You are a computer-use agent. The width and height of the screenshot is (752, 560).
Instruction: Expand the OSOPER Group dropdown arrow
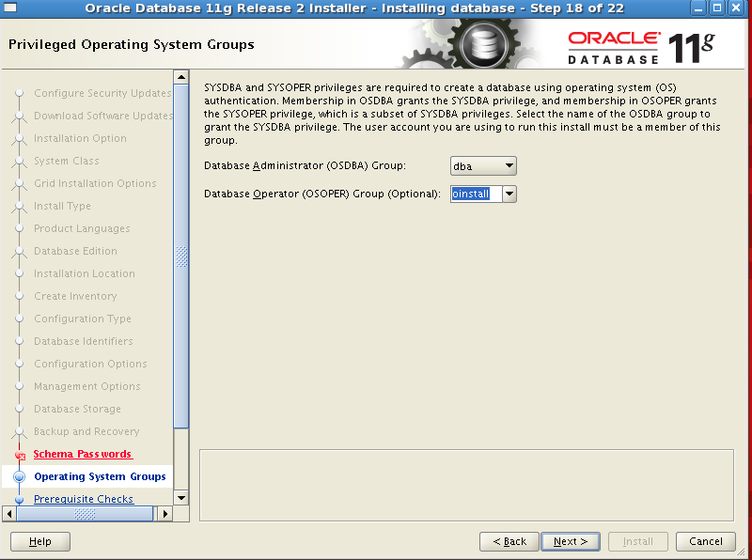coord(509,194)
